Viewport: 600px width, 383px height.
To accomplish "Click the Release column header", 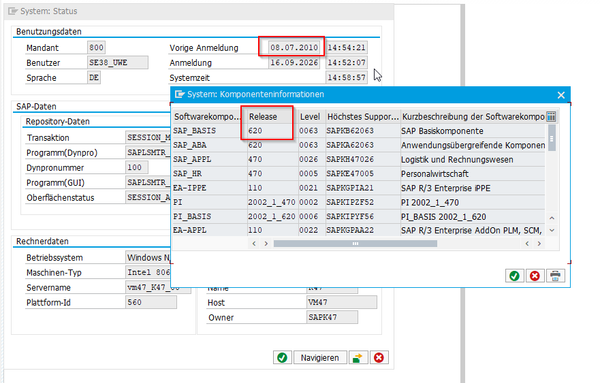I will [272, 117].
